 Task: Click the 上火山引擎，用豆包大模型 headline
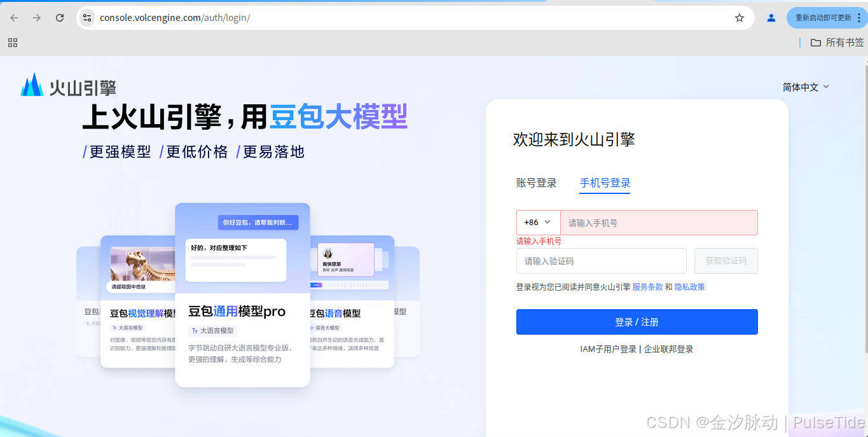pyautogui.click(x=245, y=116)
